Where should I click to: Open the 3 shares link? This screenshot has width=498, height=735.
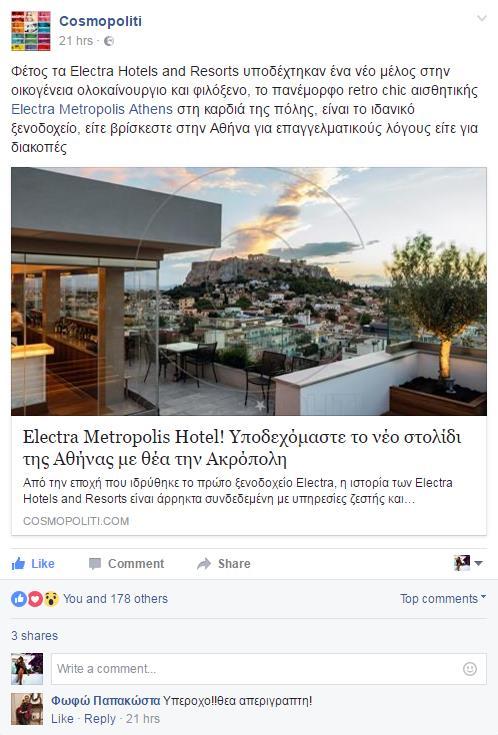pyautogui.click(x=35, y=636)
